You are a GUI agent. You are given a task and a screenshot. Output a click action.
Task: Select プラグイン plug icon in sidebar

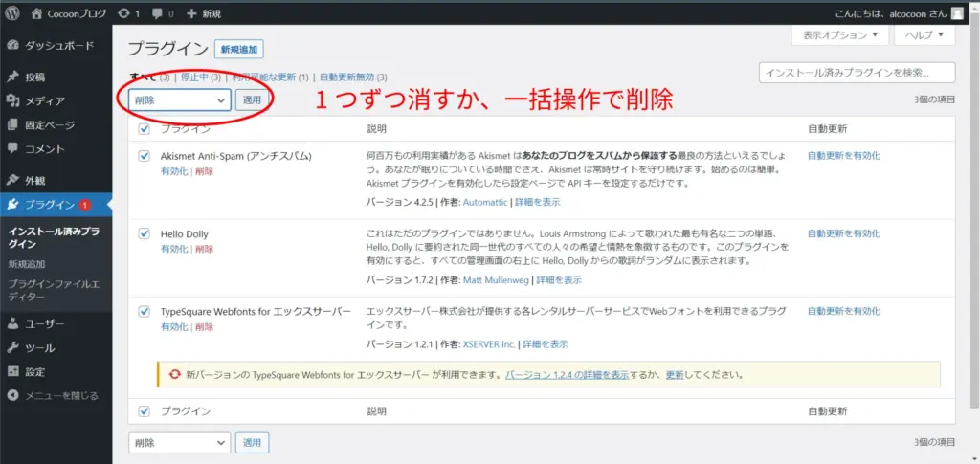coord(12,204)
